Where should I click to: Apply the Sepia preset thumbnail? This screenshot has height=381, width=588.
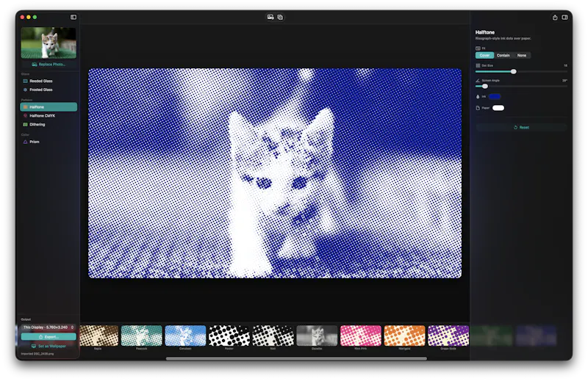click(x=98, y=335)
